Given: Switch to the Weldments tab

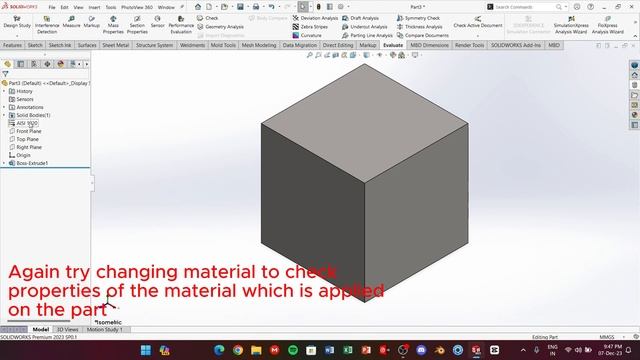Looking at the screenshot, I should pos(192,45).
